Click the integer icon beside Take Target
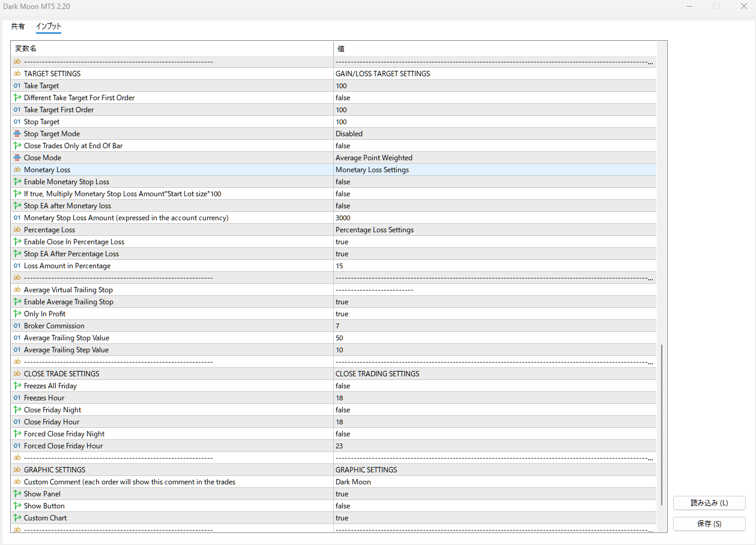 [17, 86]
